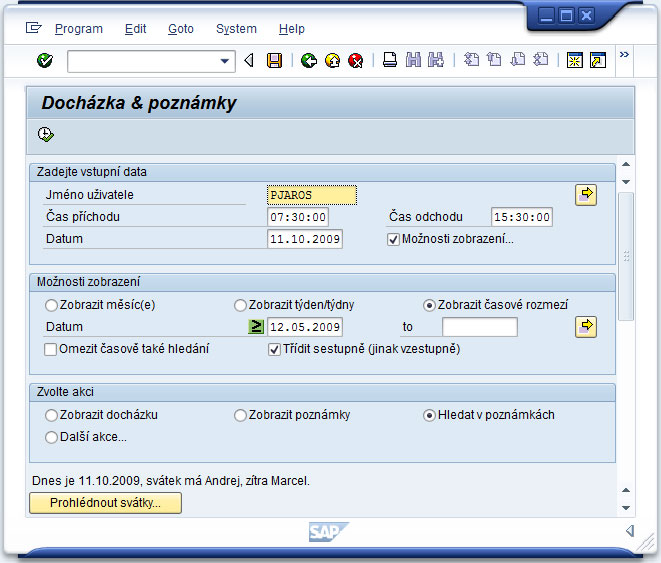Click the green Back arrow icon
Screen dimensions: 661x563
pos(308,61)
